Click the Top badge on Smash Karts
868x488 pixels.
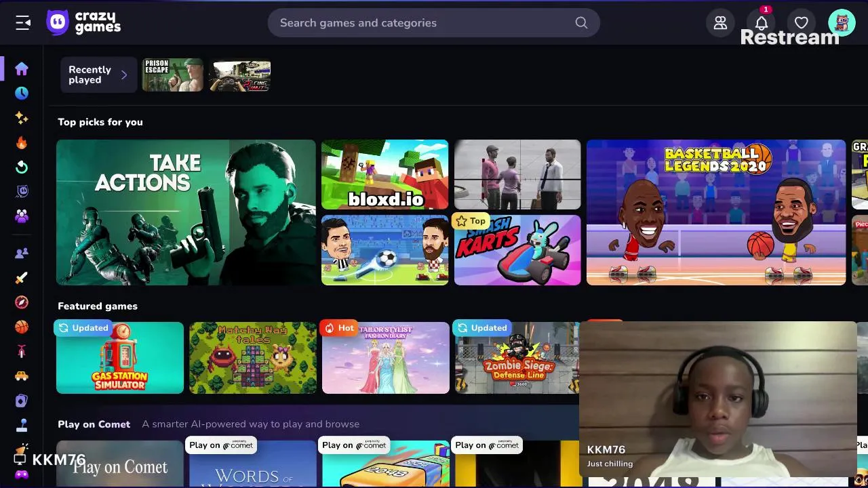[471, 221]
